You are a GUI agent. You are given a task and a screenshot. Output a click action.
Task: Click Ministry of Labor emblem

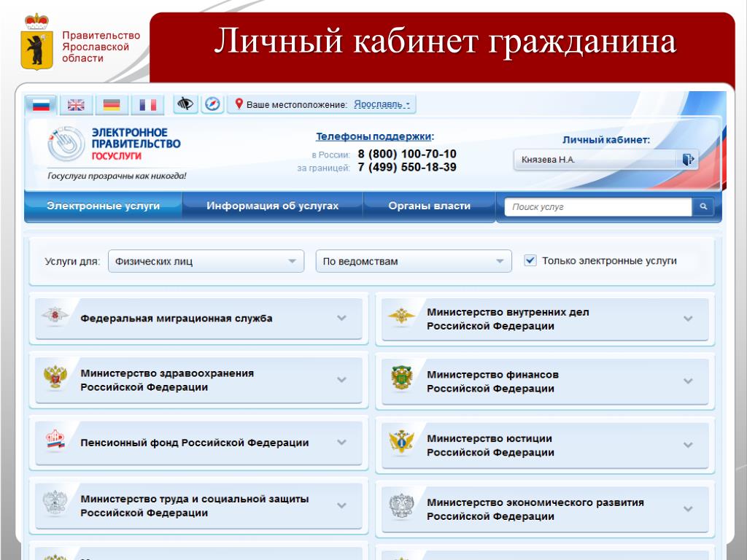point(55,503)
